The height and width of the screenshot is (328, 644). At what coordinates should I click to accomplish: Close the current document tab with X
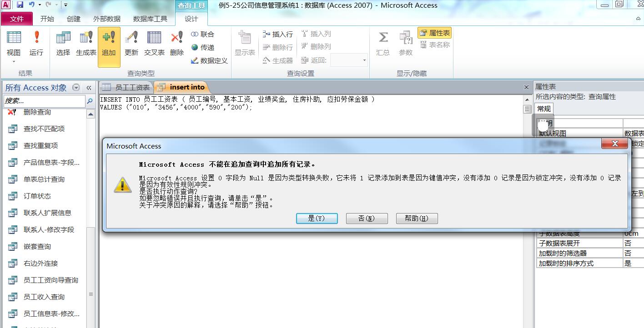(x=527, y=87)
